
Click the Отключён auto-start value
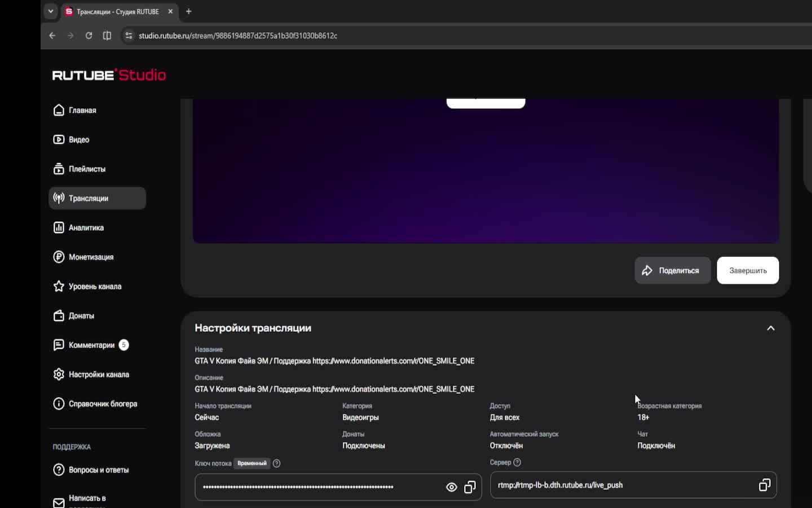click(x=506, y=445)
